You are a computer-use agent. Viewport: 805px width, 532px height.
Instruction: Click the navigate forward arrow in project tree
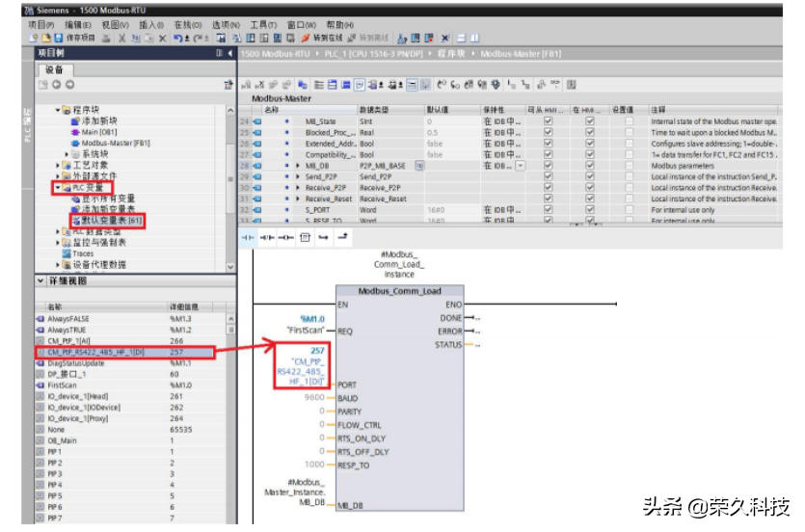69,85
